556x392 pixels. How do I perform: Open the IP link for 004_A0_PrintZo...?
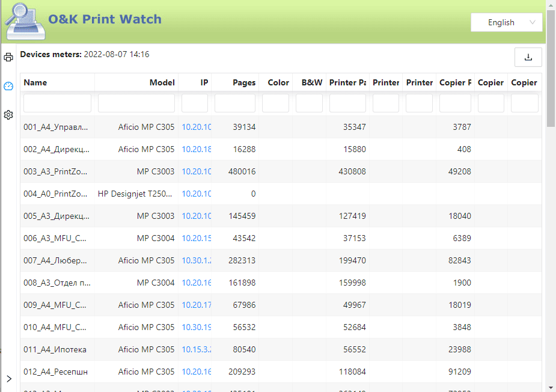(197, 194)
